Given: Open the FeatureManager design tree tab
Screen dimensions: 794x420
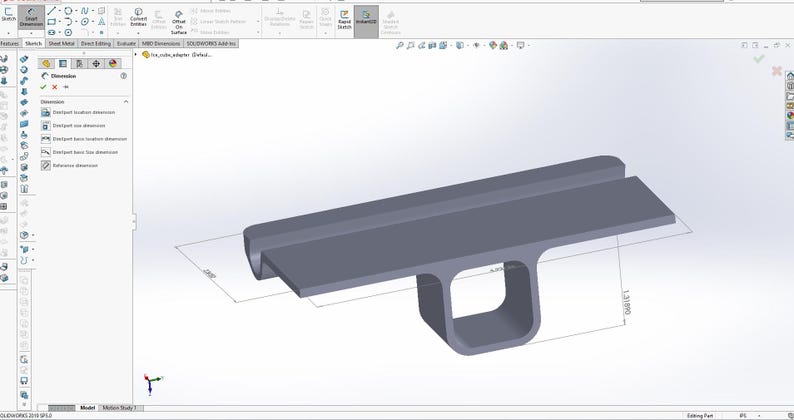Looking at the screenshot, I should click(46, 63).
